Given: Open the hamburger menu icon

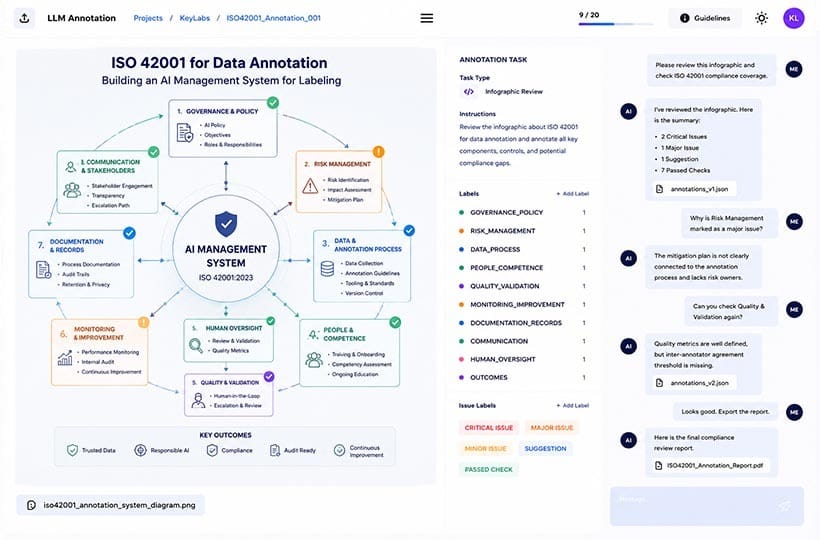Looking at the screenshot, I should [x=427, y=18].
